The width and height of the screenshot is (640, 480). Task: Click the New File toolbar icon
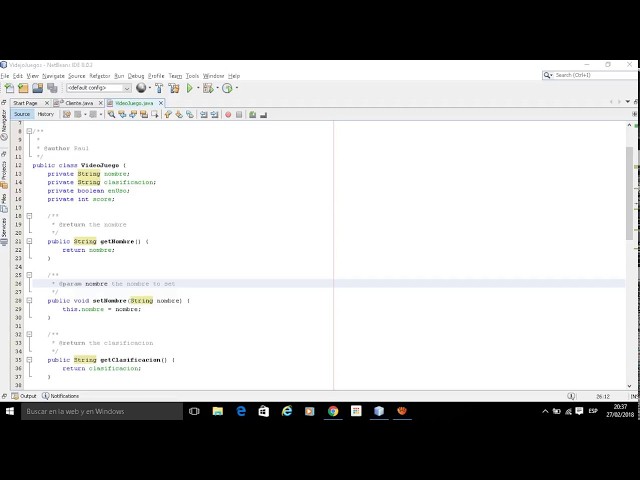click(9, 88)
